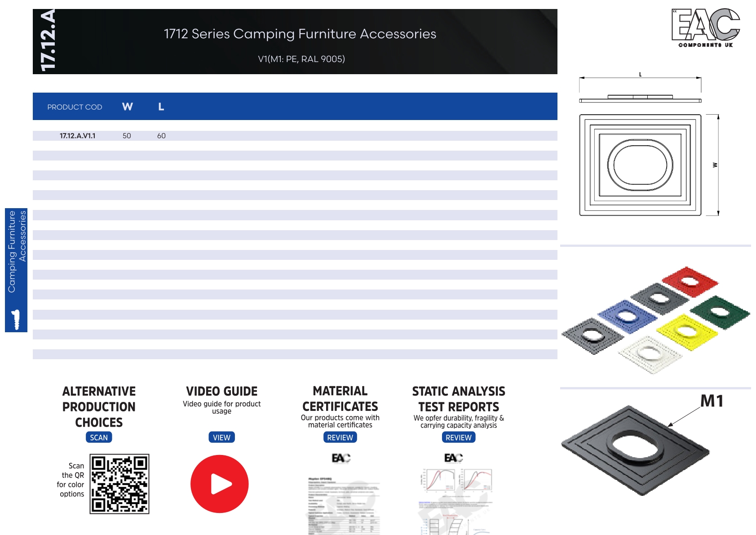Click the W value 50

[127, 136]
